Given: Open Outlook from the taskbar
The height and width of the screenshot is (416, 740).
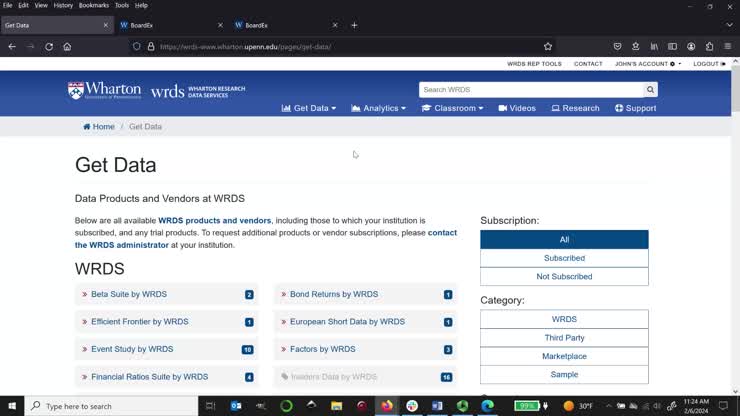Looking at the screenshot, I should (236, 406).
